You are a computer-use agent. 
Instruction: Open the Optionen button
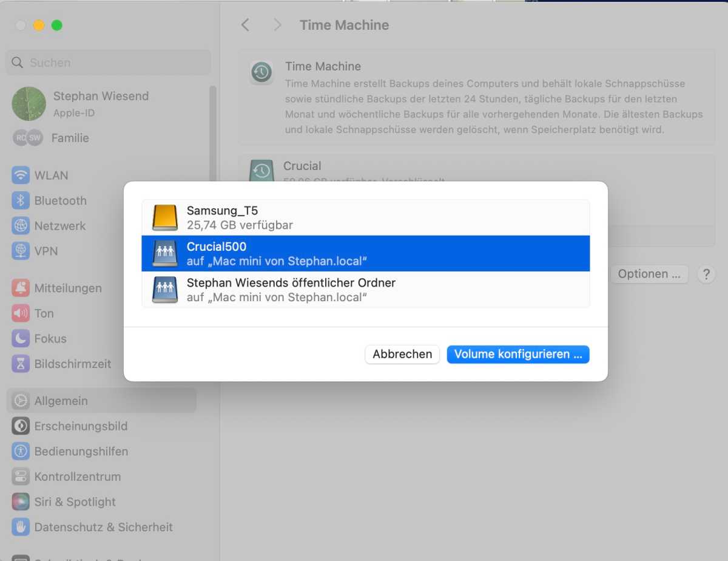click(x=649, y=274)
